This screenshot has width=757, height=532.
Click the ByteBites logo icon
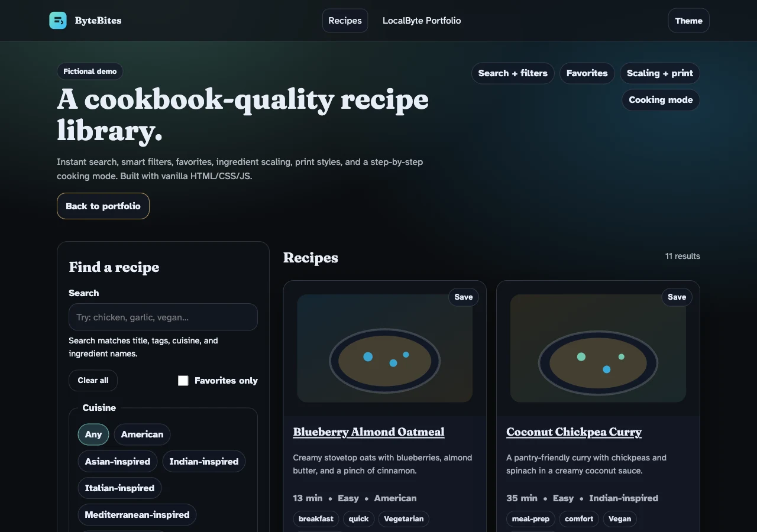(x=58, y=21)
